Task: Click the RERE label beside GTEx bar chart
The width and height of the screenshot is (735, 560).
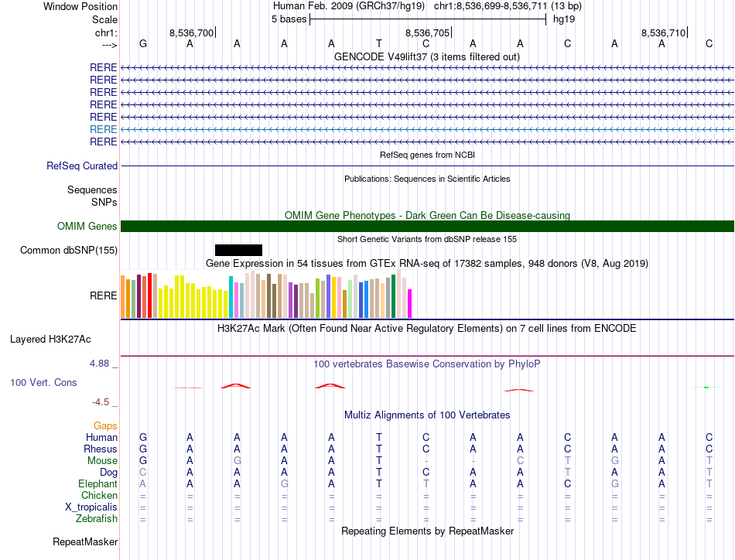Action: tap(103, 295)
